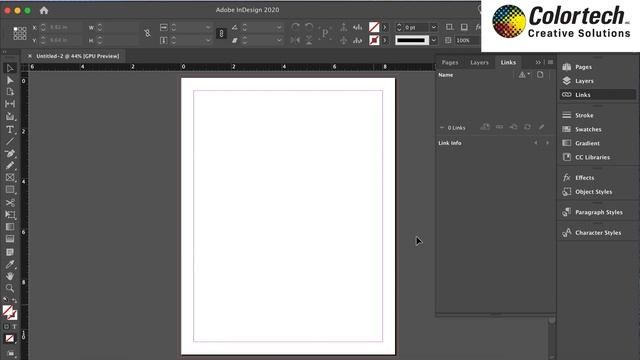Screen dimensions: 640x360
Task: Select the Untitled-2 document tab
Action: [78, 56]
